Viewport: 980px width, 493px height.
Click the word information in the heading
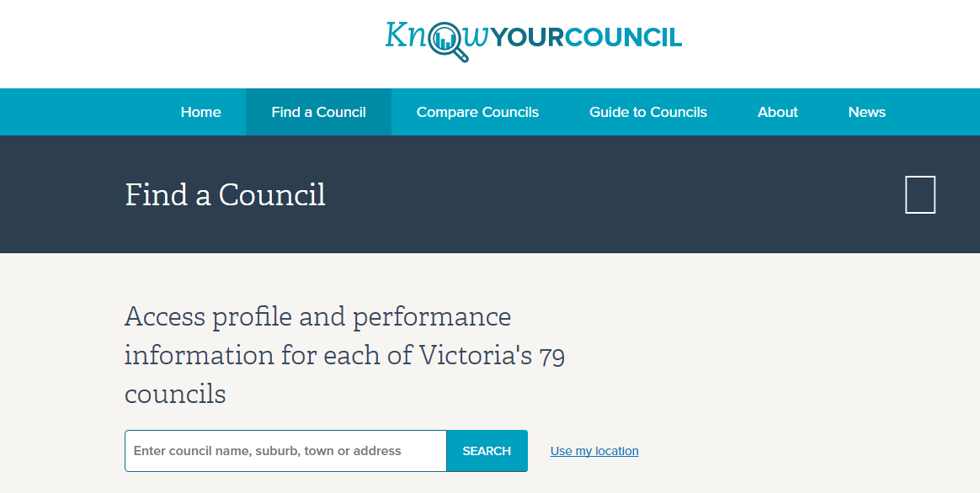[x=199, y=355]
